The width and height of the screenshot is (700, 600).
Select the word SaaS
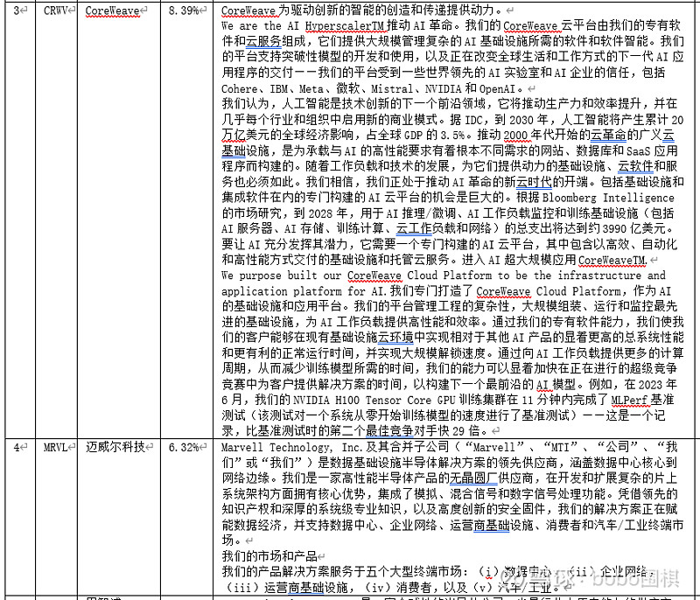coord(639,150)
